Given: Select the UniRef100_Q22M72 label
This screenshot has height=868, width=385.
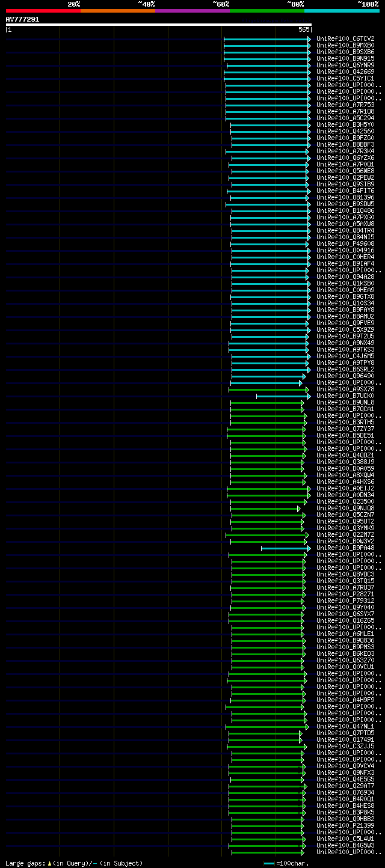Looking at the screenshot, I should point(345,534).
